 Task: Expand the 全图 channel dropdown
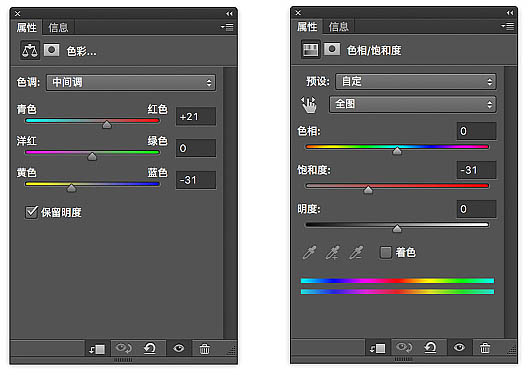[412, 104]
